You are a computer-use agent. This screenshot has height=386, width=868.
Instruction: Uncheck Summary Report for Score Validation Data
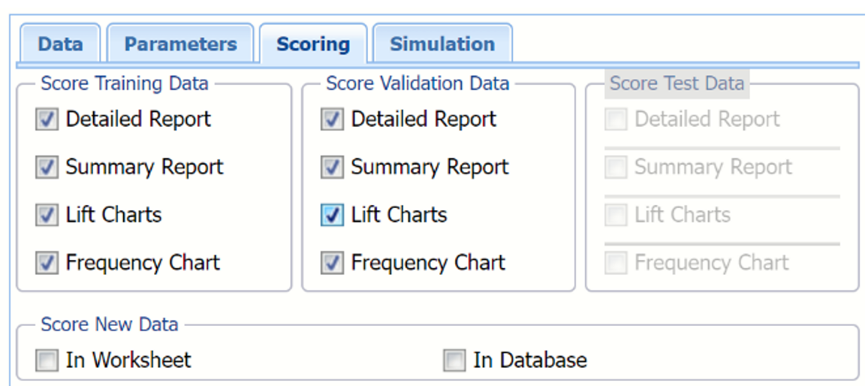[x=332, y=167]
